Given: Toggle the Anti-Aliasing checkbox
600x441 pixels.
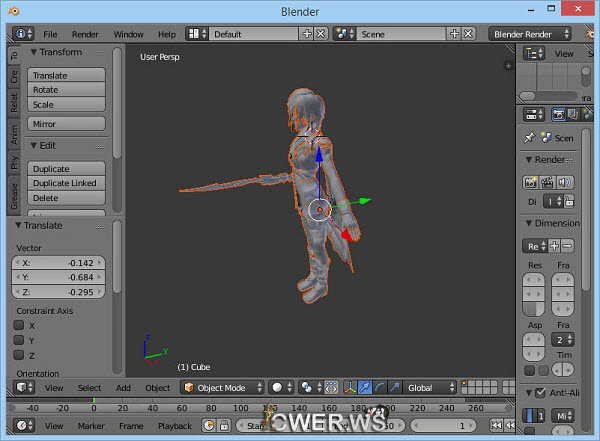Looking at the screenshot, I should [x=541, y=393].
